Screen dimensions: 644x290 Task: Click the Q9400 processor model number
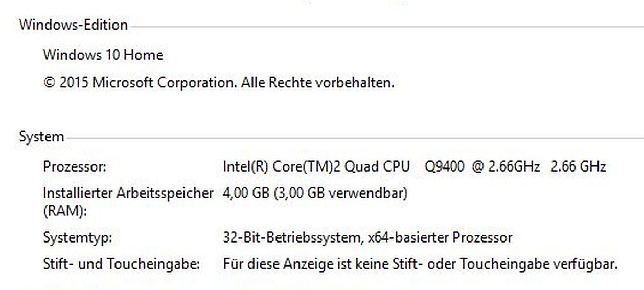click(x=445, y=167)
